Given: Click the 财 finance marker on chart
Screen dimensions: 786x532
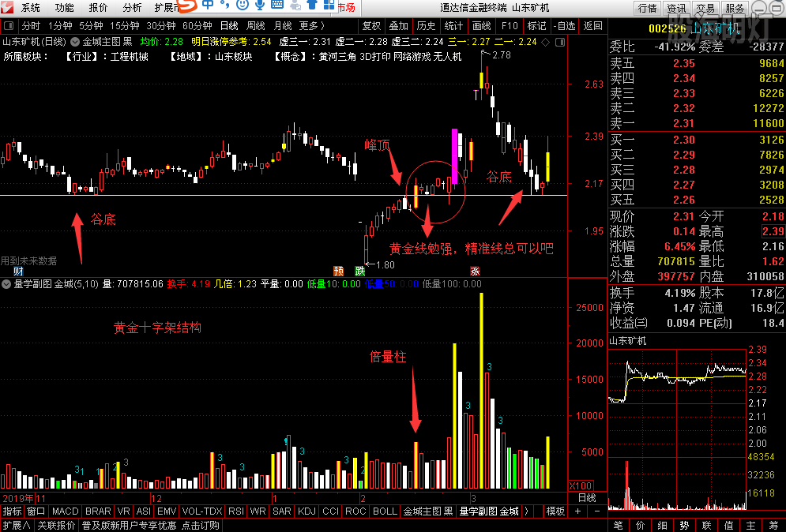Looking at the screenshot, I should coord(18,271).
